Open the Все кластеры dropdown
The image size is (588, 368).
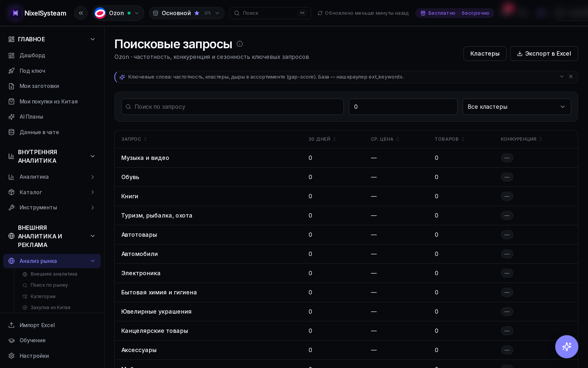517,107
